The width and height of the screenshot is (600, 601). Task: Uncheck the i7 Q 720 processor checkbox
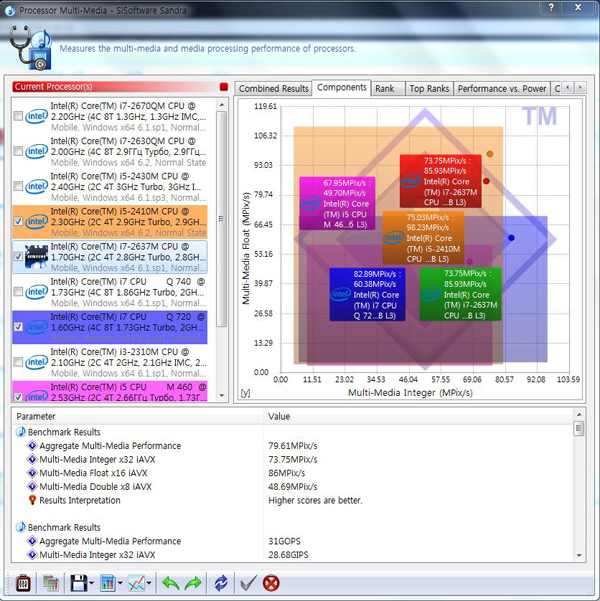click(18, 327)
